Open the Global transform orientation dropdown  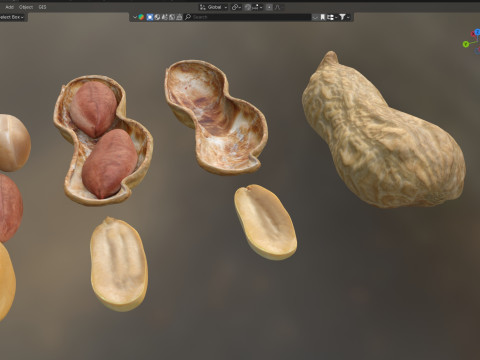214,7
